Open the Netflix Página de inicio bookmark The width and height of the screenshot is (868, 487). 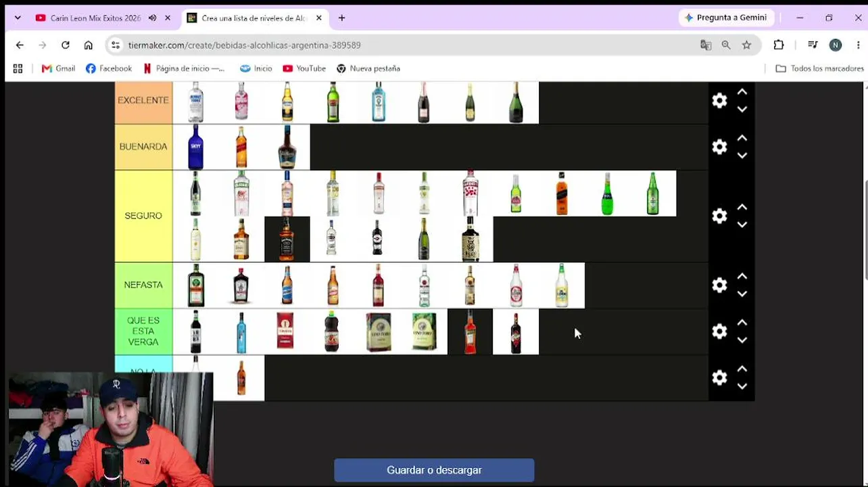184,68
